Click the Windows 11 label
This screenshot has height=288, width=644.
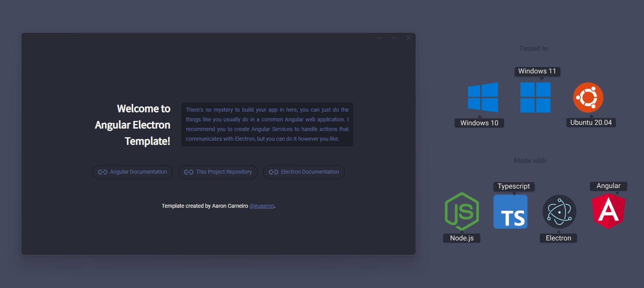[x=537, y=71]
